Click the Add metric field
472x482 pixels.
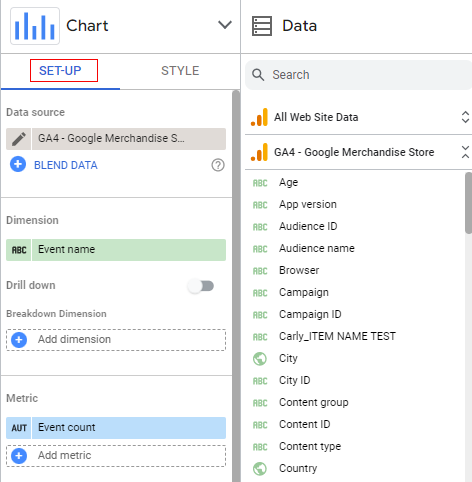tap(116, 456)
